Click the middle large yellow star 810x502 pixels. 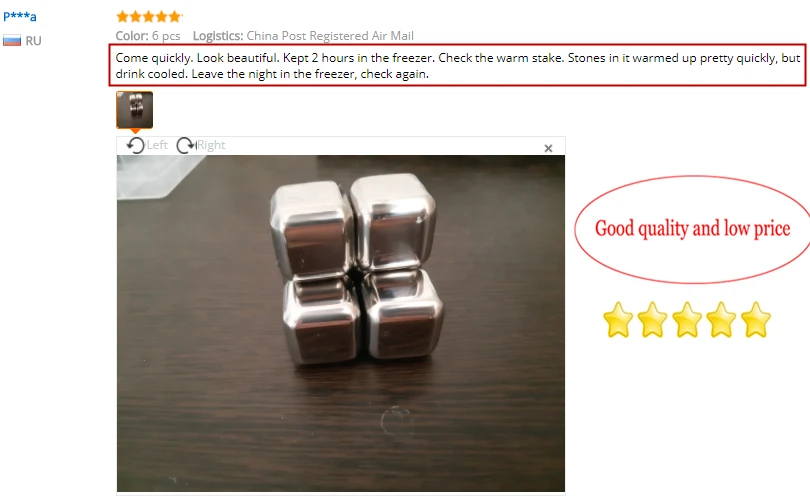687,320
